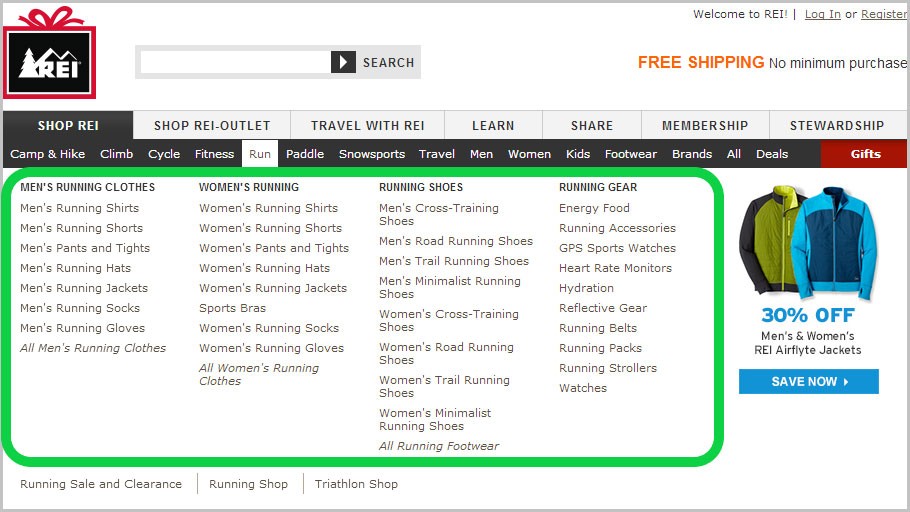The image size is (910, 512).
Task: Open Deals category menu
Action: point(772,154)
